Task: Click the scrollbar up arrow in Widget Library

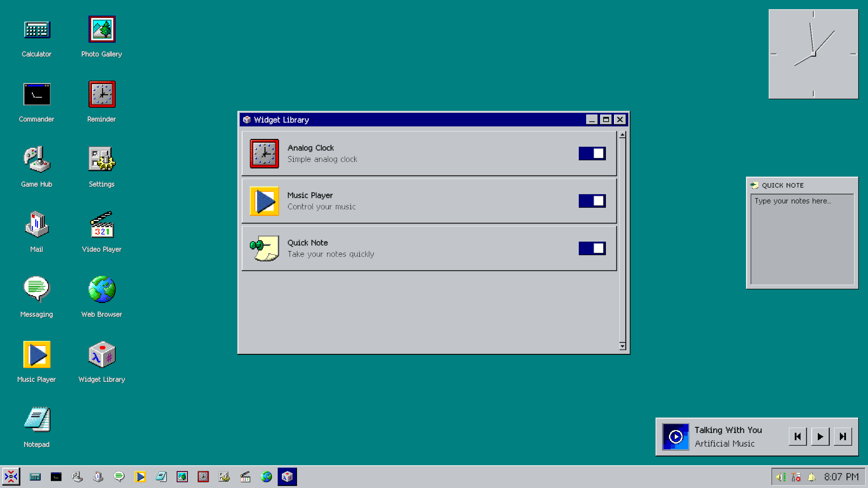Action: pyautogui.click(x=622, y=135)
